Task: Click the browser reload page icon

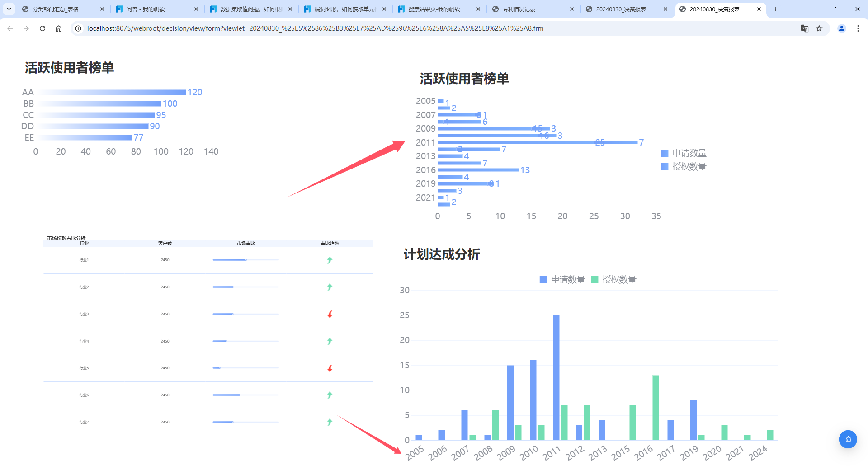Action: click(42, 28)
